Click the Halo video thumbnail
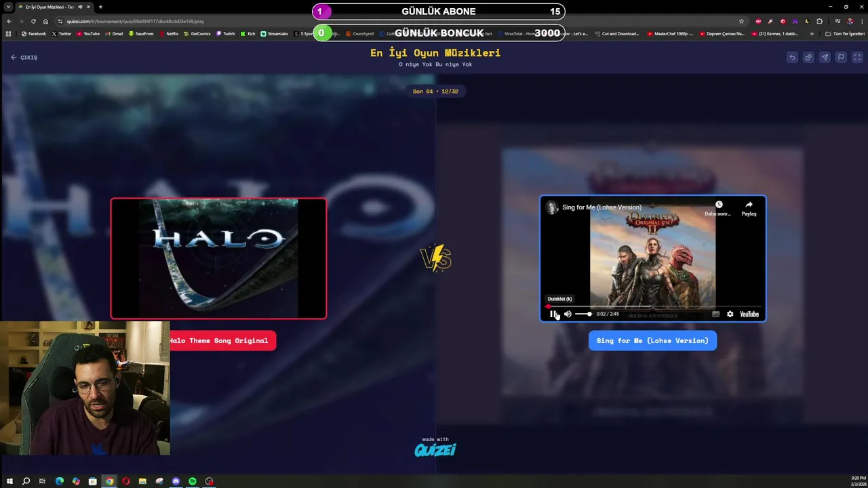This screenshot has width=868, height=488. pos(218,258)
